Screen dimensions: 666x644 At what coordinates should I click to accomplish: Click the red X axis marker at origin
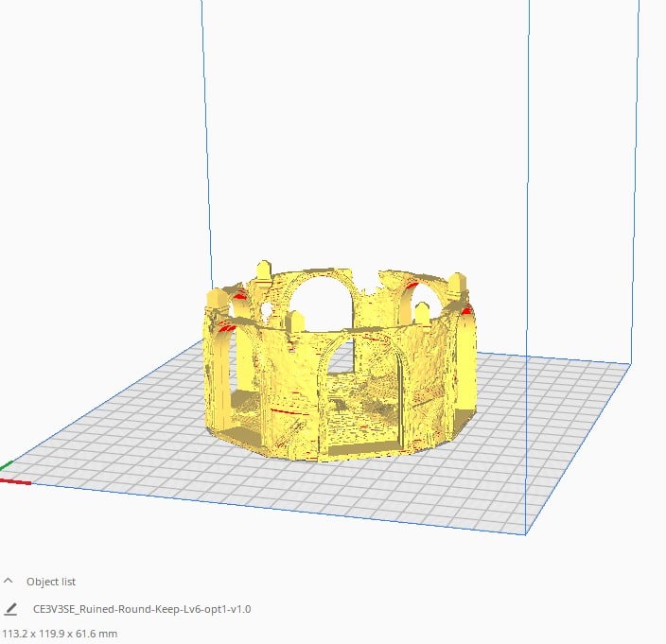16,482
